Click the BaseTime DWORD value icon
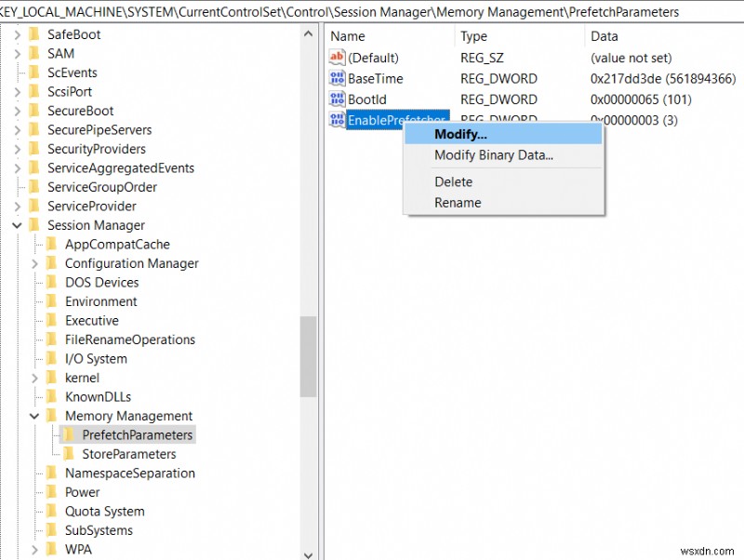Image resolution: width=744 pixels, height=560 pixels. coord(337,78)
